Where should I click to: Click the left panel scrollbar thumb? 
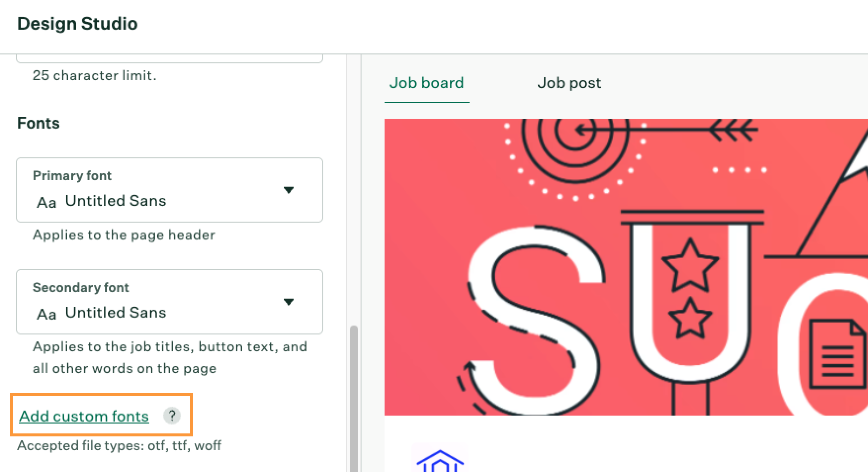tap(353, 399)
